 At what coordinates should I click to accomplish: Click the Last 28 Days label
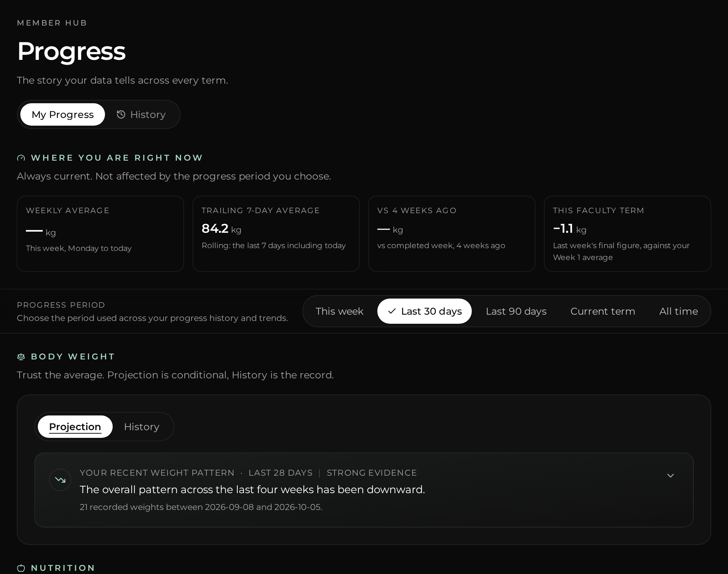(280, 473)
